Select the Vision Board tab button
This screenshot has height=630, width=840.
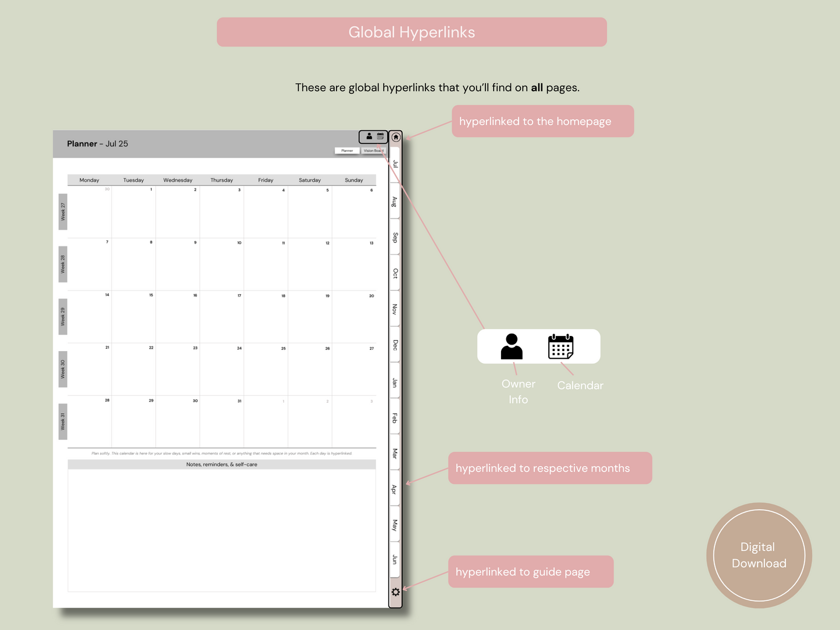[x=374, y=151]
